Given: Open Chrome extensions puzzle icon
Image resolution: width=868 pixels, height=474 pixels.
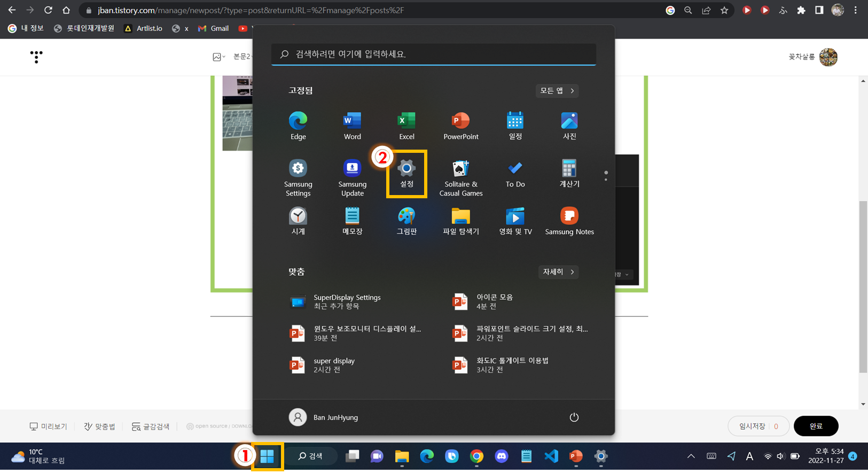Looking at the screenshot, I should point(801,10).
